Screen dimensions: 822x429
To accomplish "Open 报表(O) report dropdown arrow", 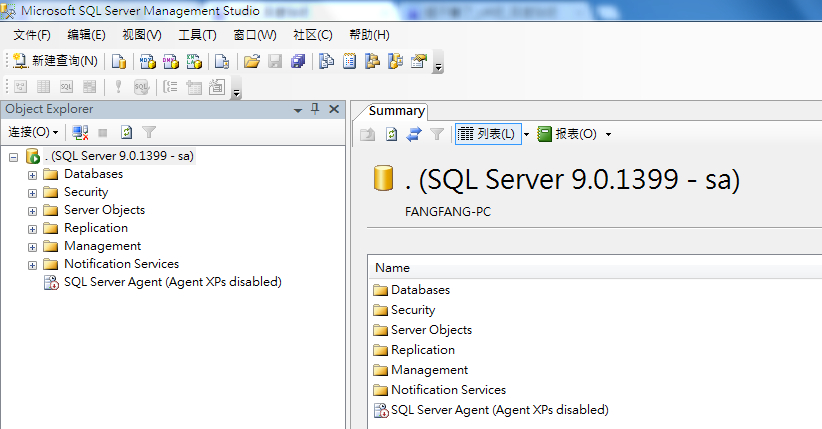I will (608, 134).
